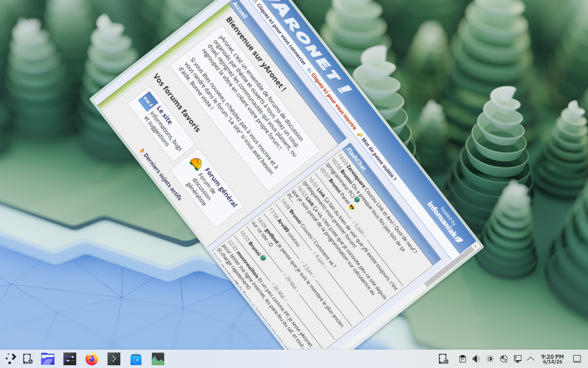Image resolution: width=588 pixels, height=368 pixels.
Task: Open the Discover software store icon
Action: (x=136, y=359)
